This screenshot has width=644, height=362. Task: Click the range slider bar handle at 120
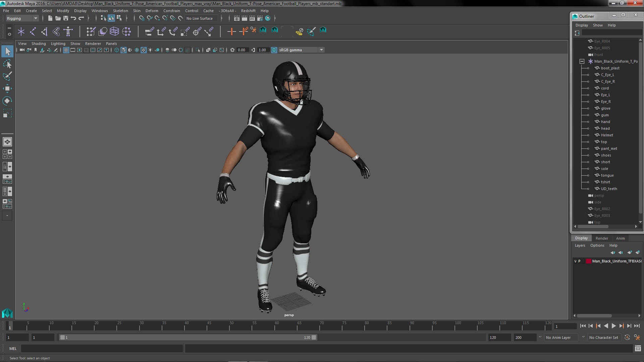pyautogui.click(x=314, y=338)
